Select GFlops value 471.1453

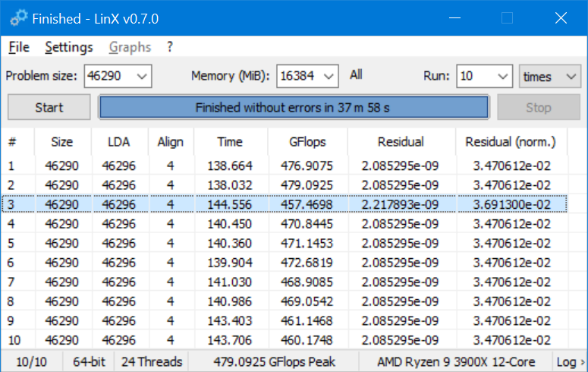[307, 243]
